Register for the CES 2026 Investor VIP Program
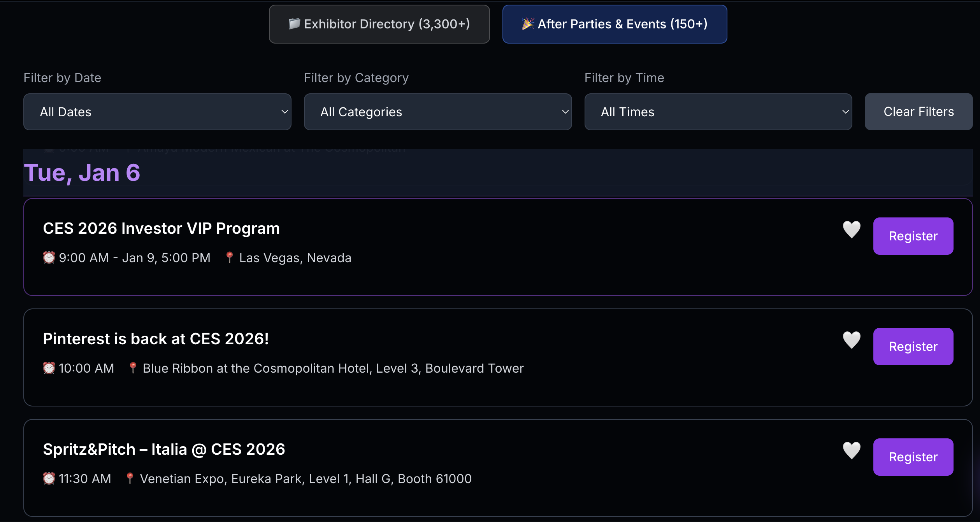 pyautogui.click(x=913, y=236)
